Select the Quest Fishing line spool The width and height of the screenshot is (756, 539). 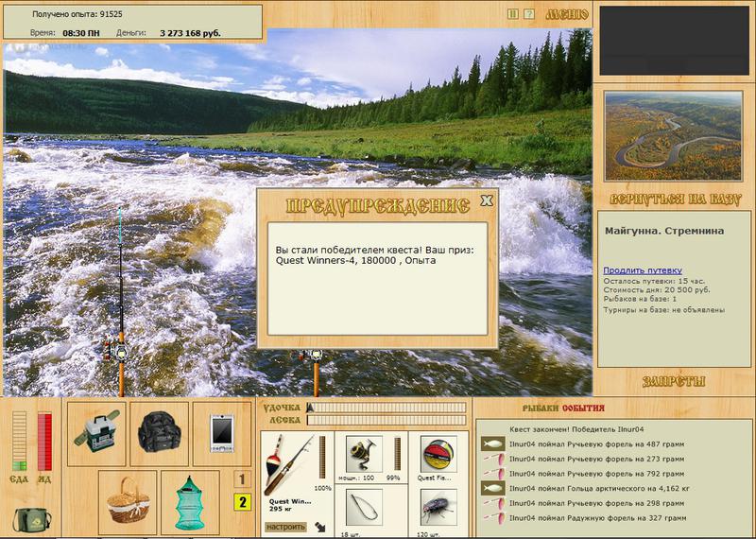(x=438, y=454)
